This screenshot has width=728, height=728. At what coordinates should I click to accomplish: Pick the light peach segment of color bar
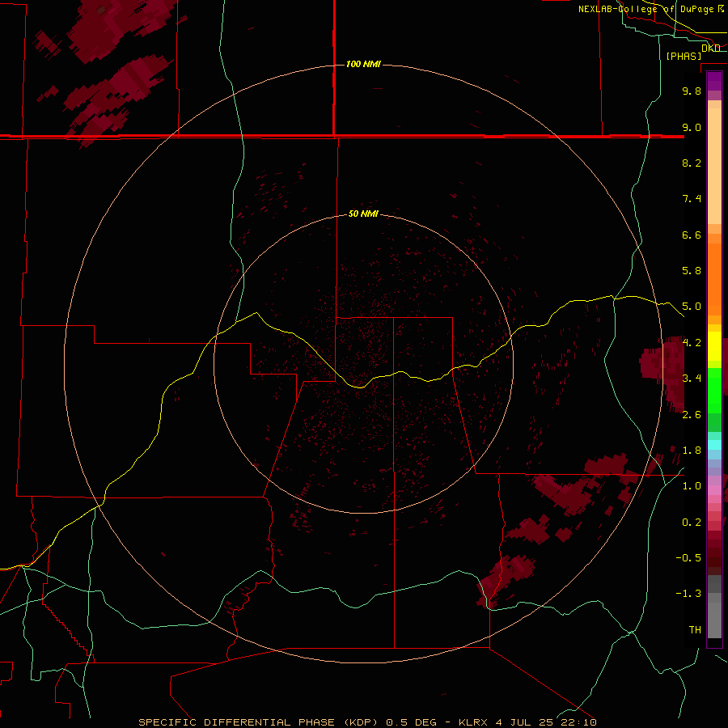tap(714, 166)
